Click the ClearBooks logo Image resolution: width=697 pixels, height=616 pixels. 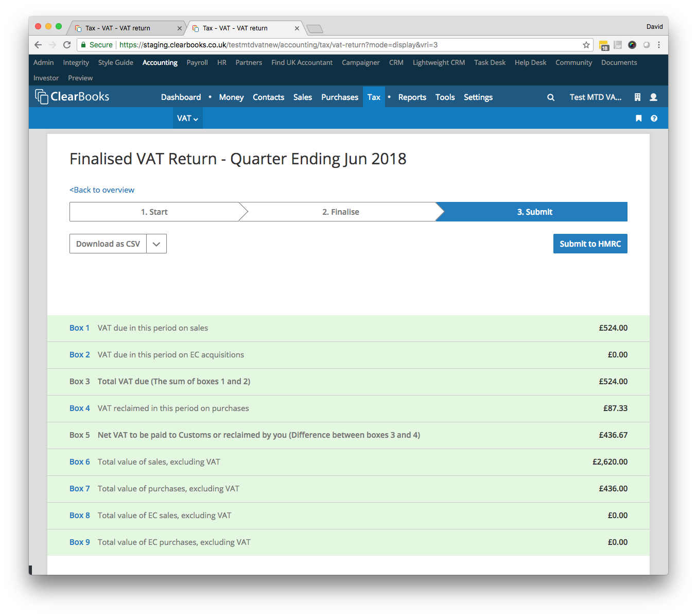[72, 97]
